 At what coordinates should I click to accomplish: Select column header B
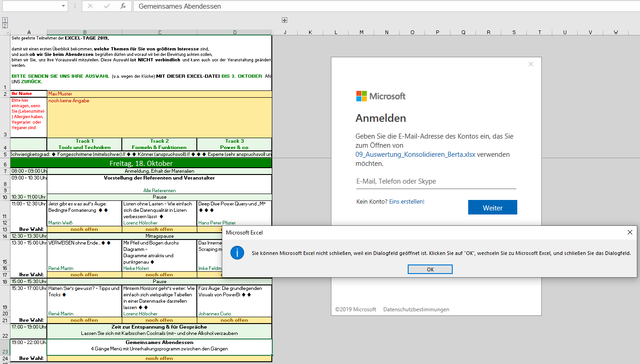pyautogui.click(x=85, y=32)
